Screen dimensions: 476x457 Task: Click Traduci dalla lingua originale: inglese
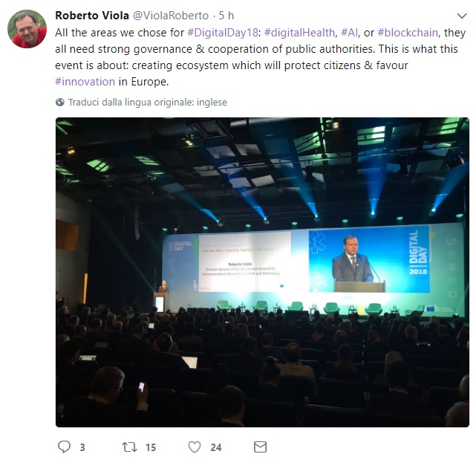(148, 102)
